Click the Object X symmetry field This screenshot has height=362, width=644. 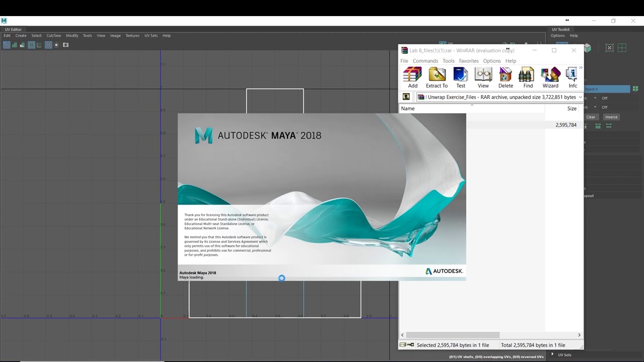607,89
